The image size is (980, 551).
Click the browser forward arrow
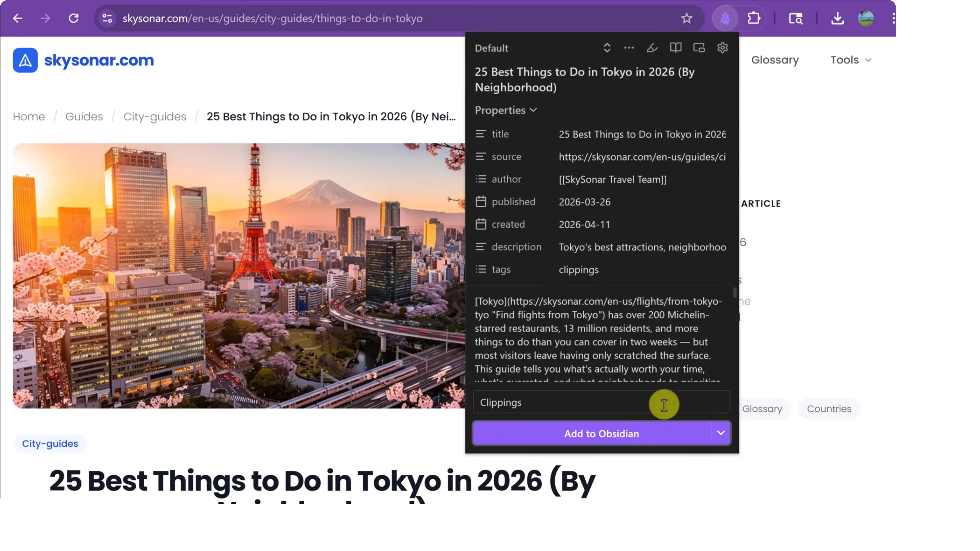pos(45,18)
